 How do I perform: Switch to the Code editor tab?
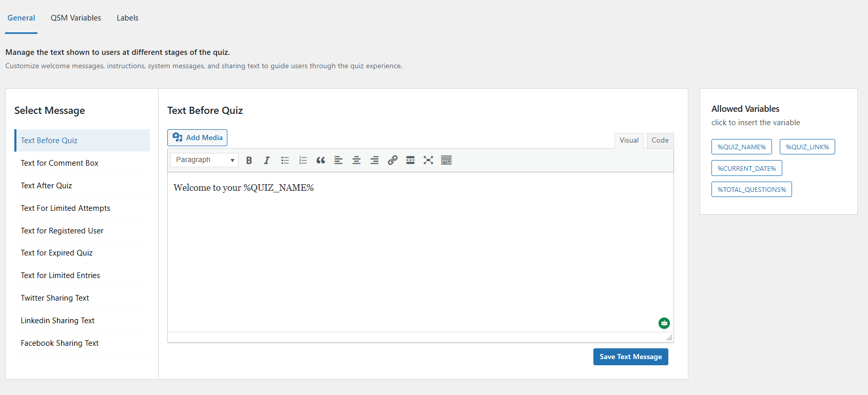pyautogui.click(x=660, y=141)
